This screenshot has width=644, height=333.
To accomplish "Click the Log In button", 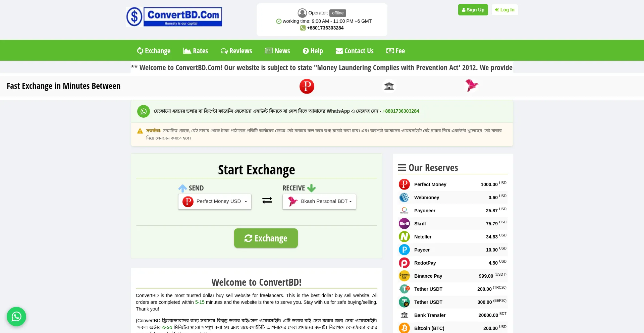I will click(x=504, y=10).
